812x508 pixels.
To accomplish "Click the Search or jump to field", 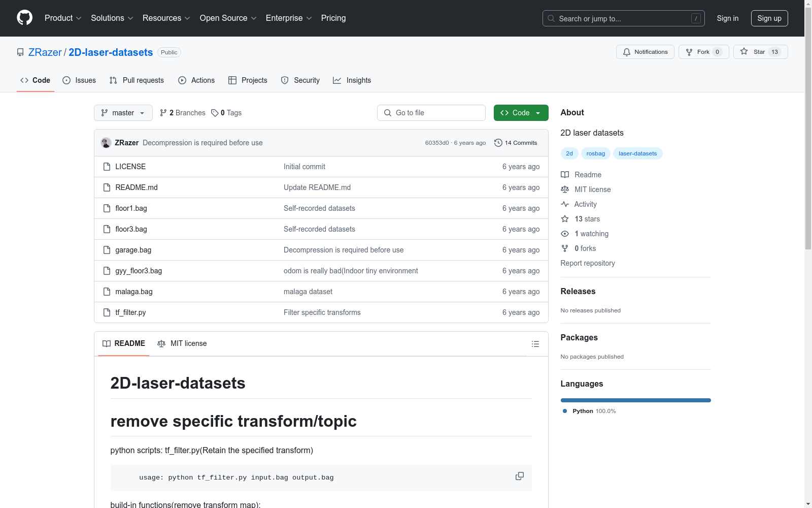I will 624,18.
